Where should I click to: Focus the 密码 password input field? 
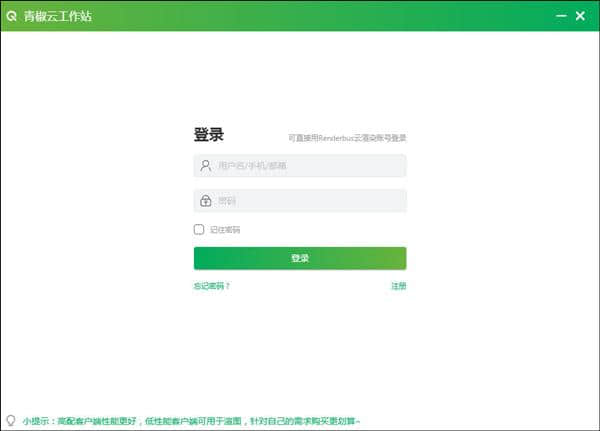coord(310,200)
